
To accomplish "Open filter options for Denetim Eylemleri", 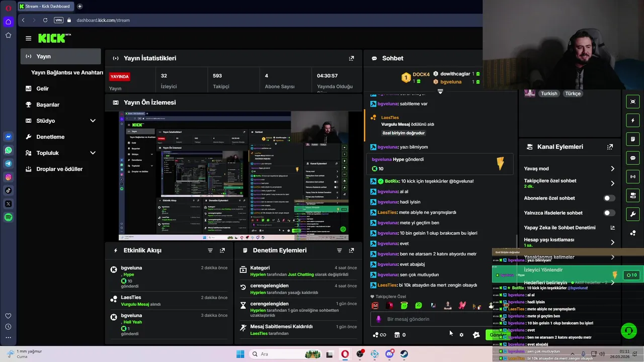I will tap(339, 250).
